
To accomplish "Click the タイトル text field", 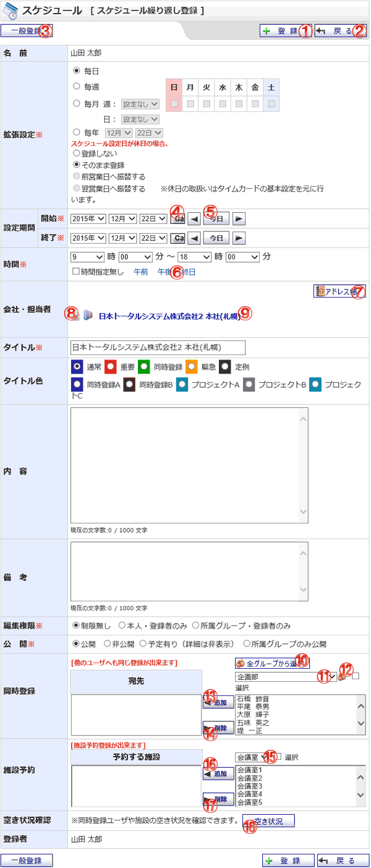I will pos(158,347).
